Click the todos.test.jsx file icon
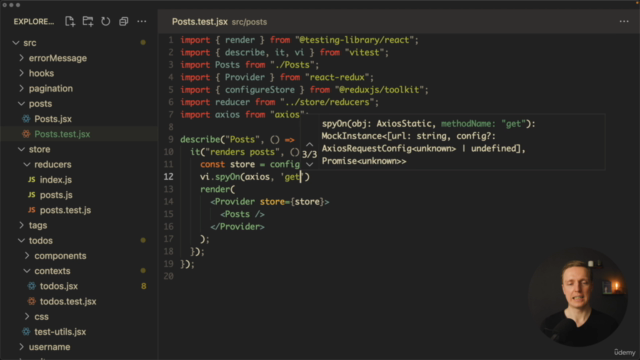The height and width of the screenshot is (360, 640). (x=31, y=301)
